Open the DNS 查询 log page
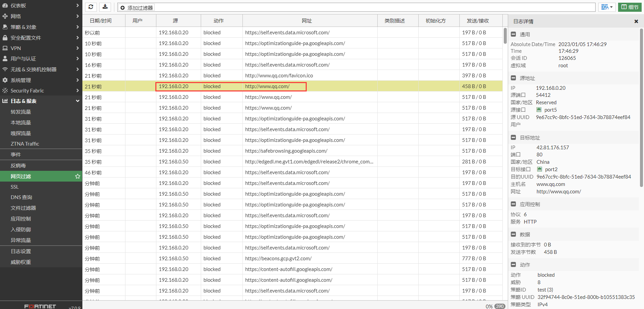This screenshot has height=309, width=644. [x=21, y=197]
